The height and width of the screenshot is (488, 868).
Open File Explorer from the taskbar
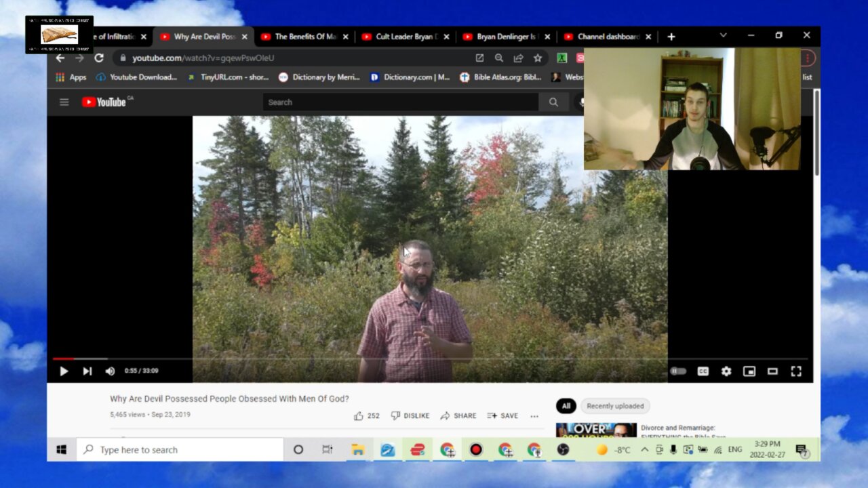(x=357, y=449)
